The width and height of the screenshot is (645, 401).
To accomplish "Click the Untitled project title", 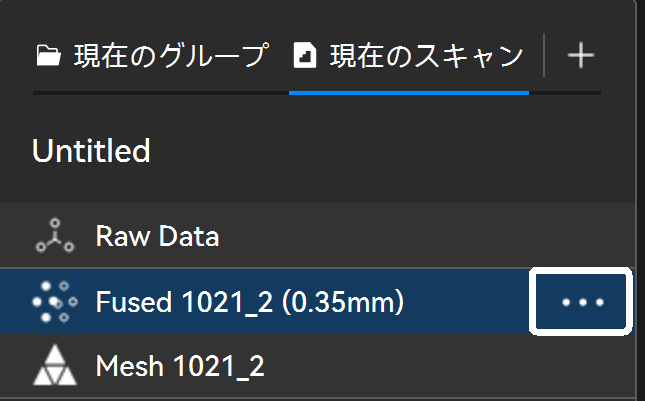I will pos(92,151).
